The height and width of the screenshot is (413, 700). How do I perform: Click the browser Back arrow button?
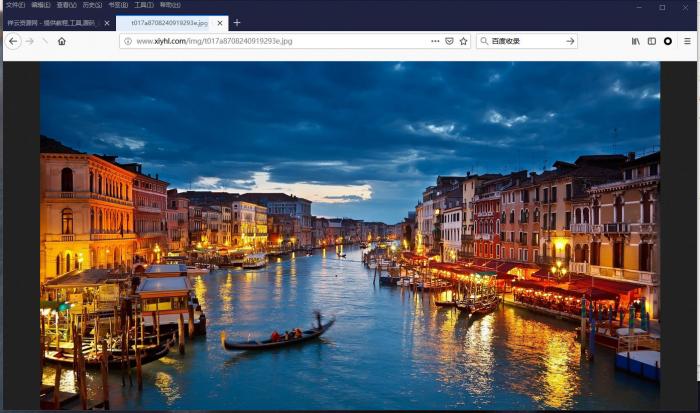click(x=13, y=41)
